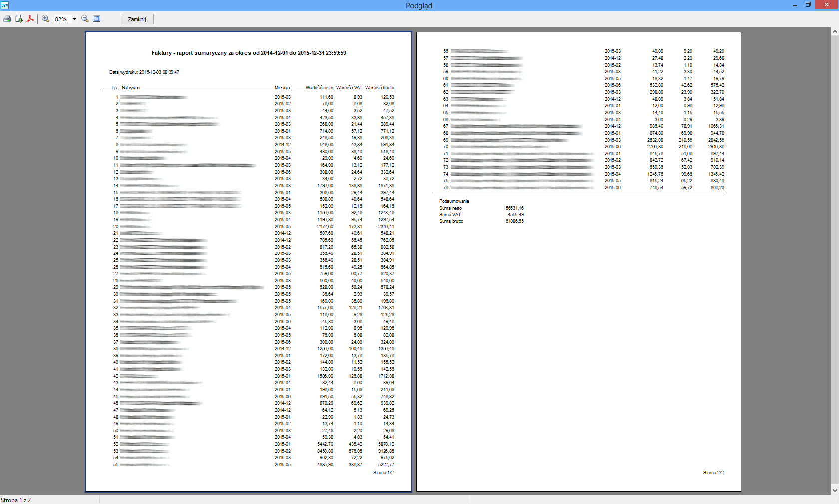Minimize the Podgląd window
839x504 pixels.
(x=795, y=5)
